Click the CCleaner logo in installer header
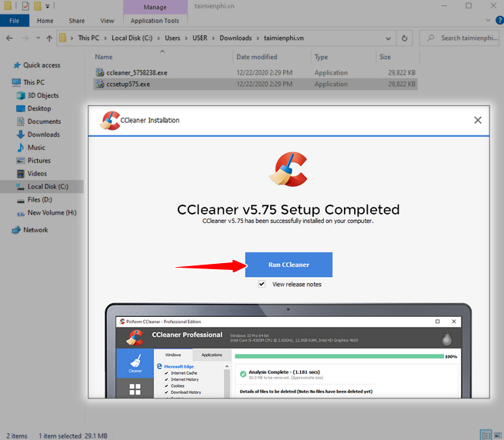 click(110, 120)
